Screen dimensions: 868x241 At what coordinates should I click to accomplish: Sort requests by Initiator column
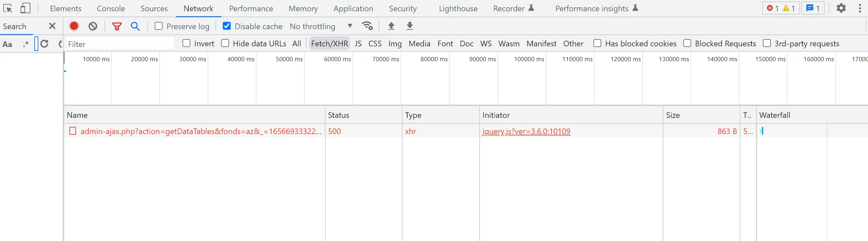(x=571, y=115)
